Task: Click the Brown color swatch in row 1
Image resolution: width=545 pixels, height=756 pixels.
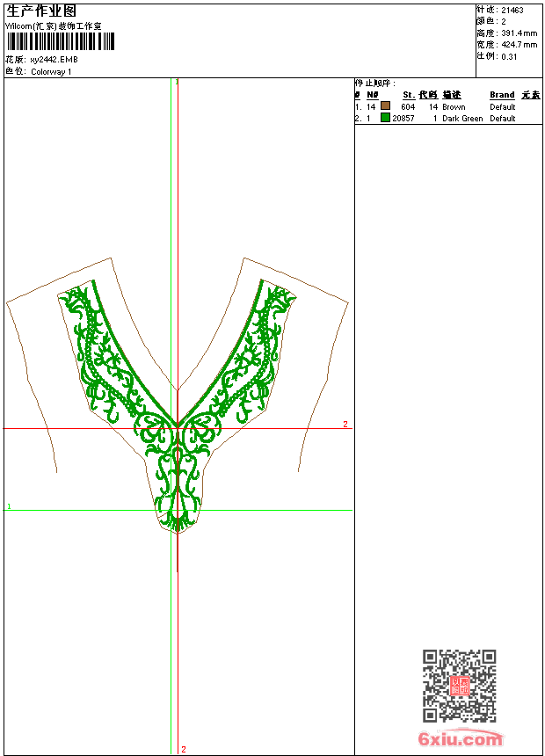Action: coord(385,105)
